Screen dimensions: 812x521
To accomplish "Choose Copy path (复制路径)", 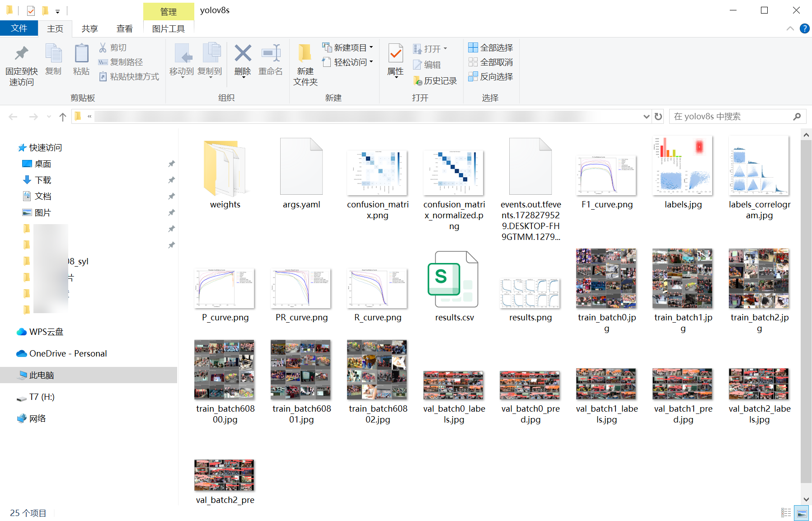I will (x=121, y=62).
